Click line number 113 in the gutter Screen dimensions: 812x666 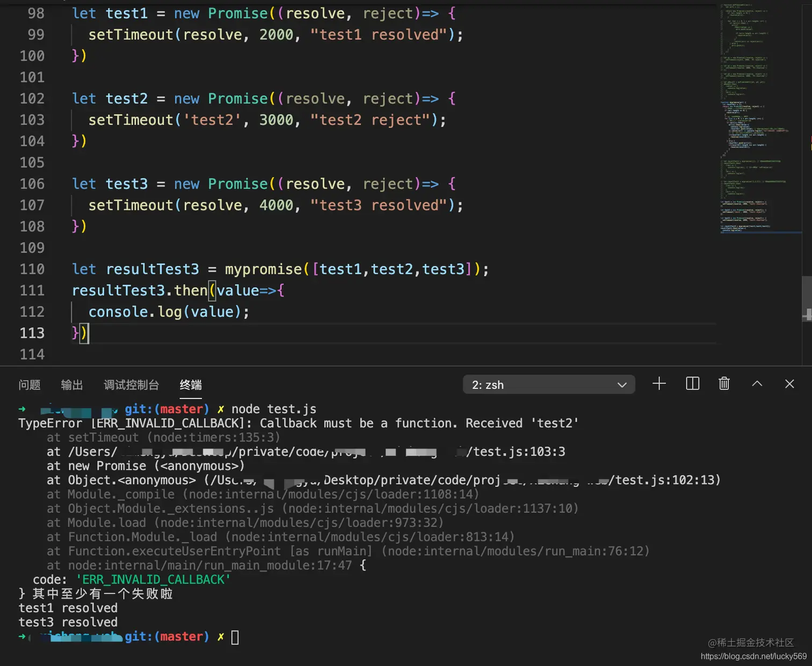tap(32, 333)
